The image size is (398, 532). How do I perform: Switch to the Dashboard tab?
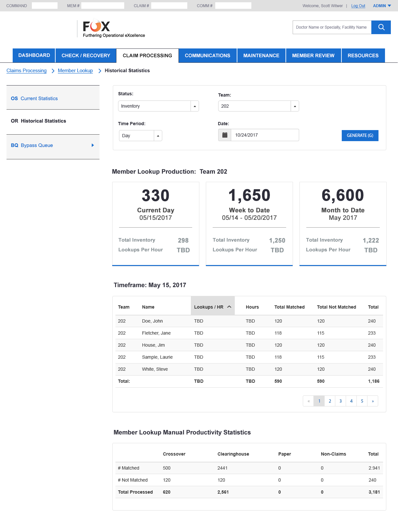pos(34,55)
